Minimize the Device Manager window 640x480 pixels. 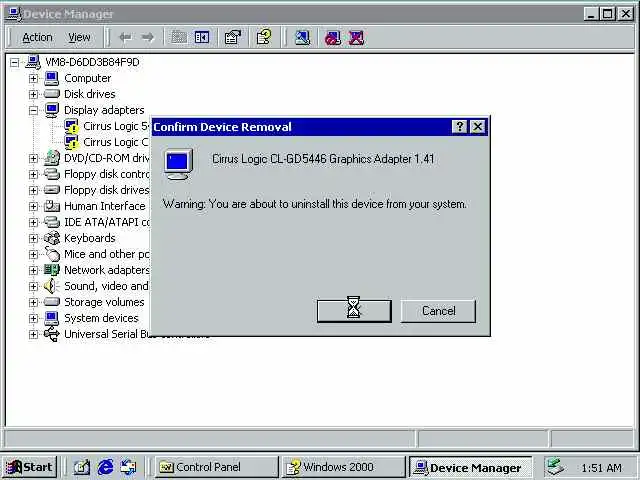click(591, 14)
